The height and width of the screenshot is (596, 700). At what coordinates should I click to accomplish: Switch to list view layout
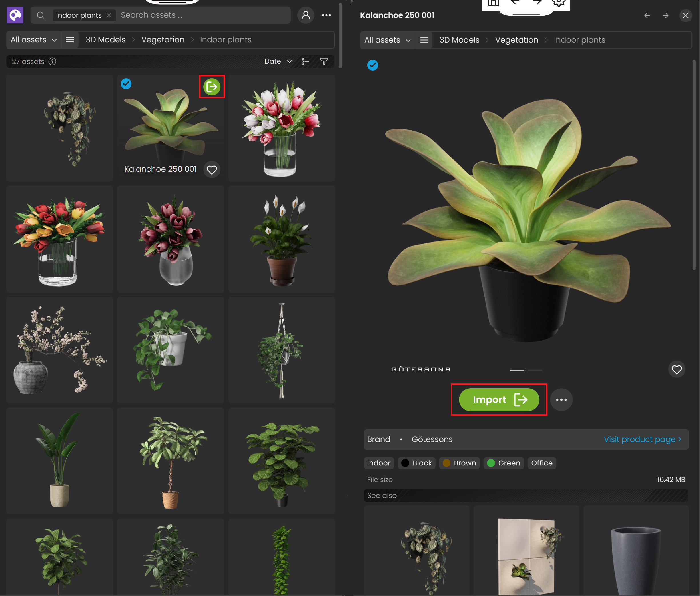pos(305,61)
